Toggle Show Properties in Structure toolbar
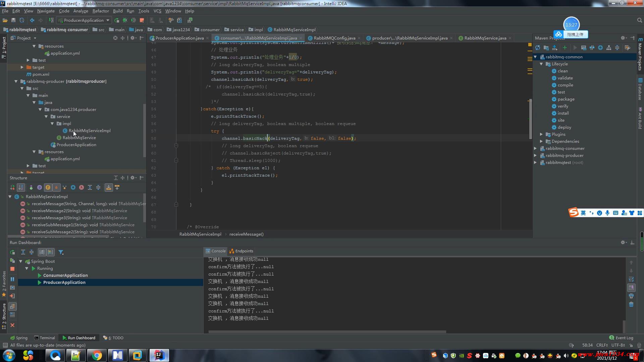The image size is (644, 362). coord(39,187)
